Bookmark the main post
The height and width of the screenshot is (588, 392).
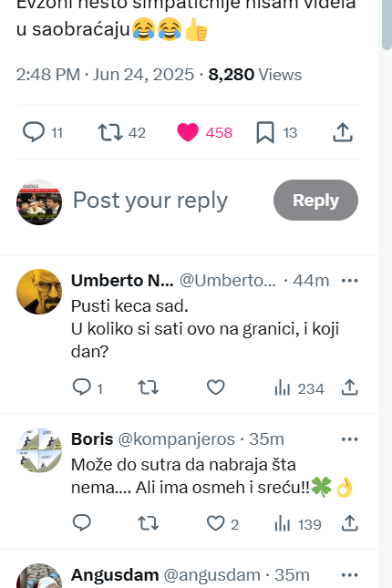tap(277, 132)
